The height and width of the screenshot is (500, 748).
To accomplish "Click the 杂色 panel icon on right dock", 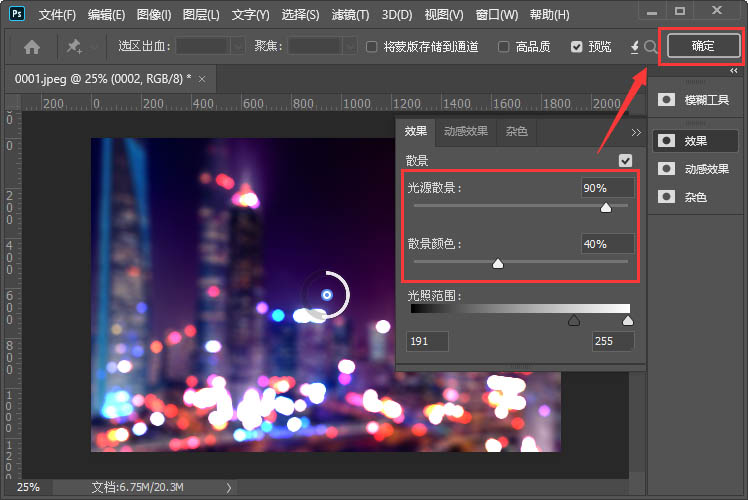I will point(666,197).
